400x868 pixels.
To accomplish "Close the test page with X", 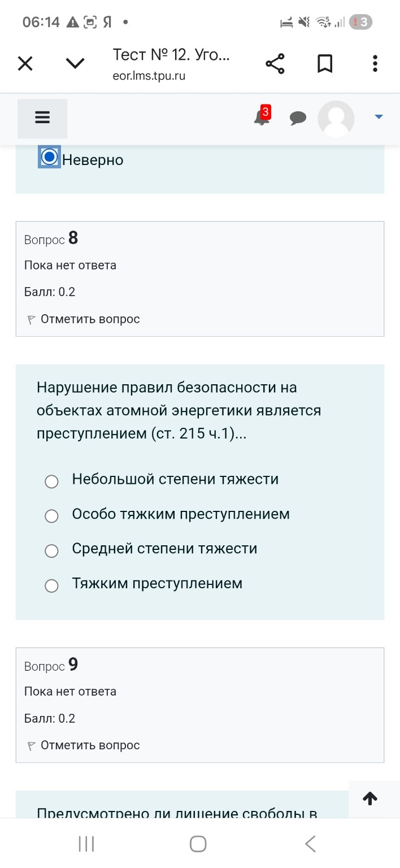I will 25,63.
